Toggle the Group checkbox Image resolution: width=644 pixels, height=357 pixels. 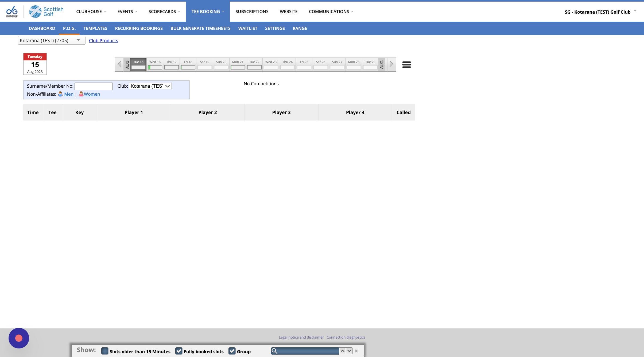pos(232,351)
